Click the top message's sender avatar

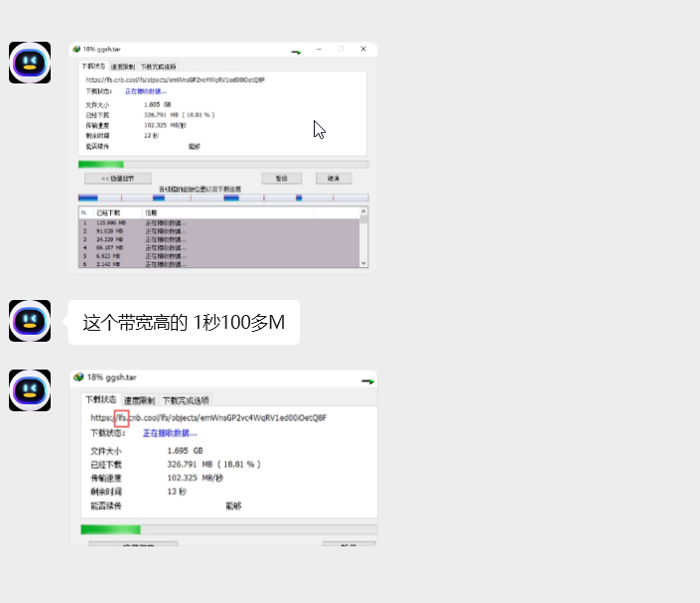pos(30,63)
